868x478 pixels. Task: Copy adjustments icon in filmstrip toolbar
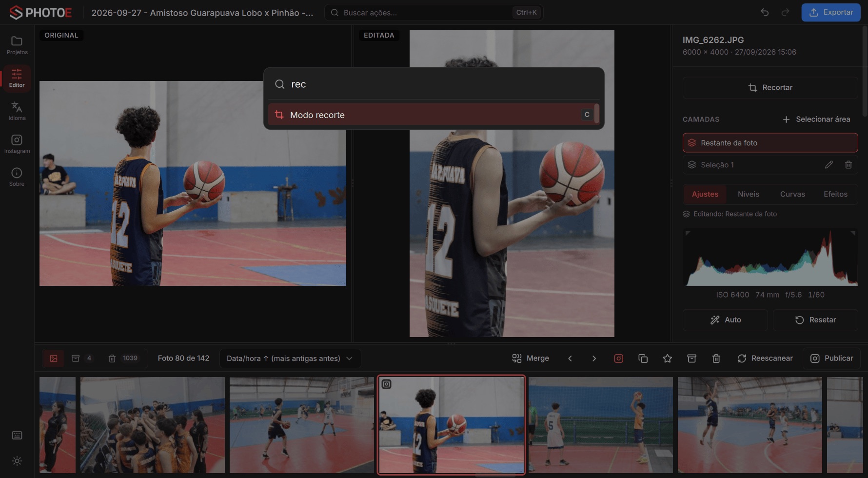[x=643, y=358]
